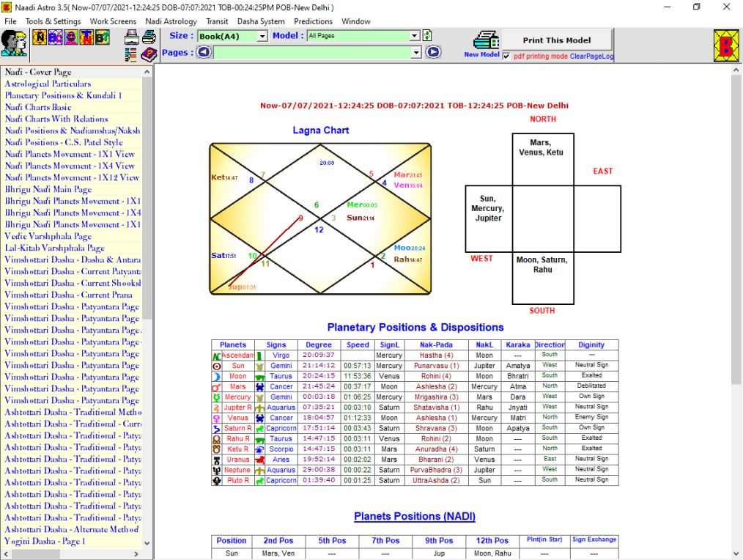The height and width of the screenshot is (560, 743).
Task: Open the Nadi Astrology menu
Action: (x=171, y=21)
